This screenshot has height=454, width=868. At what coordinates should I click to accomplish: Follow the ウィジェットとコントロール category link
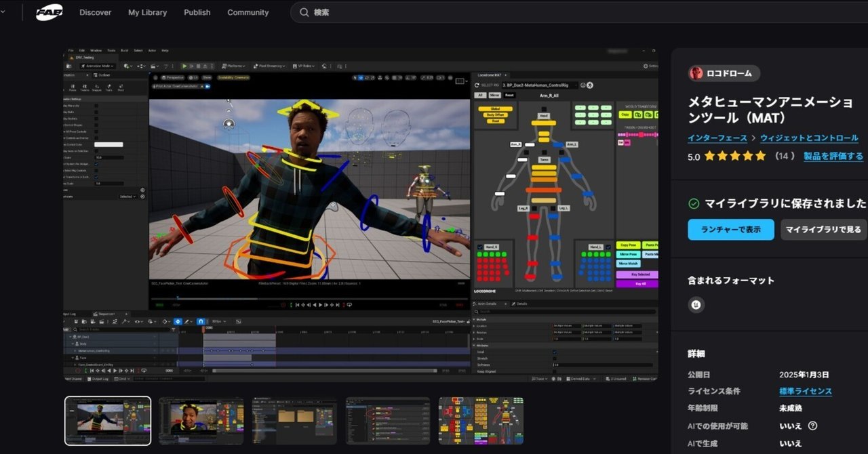(809, 138)
